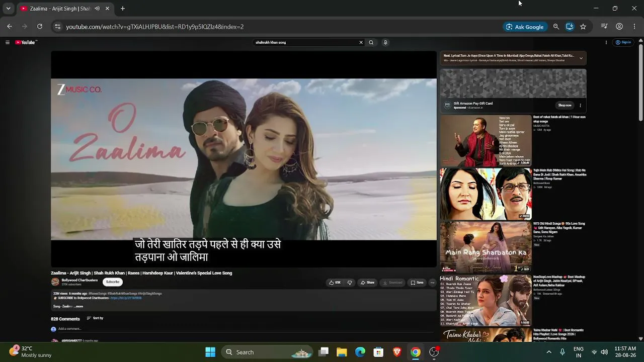Click the #ArijitSinghSongs hashtag
Viewport: 644px width, 362px height.
coord(150,294)
